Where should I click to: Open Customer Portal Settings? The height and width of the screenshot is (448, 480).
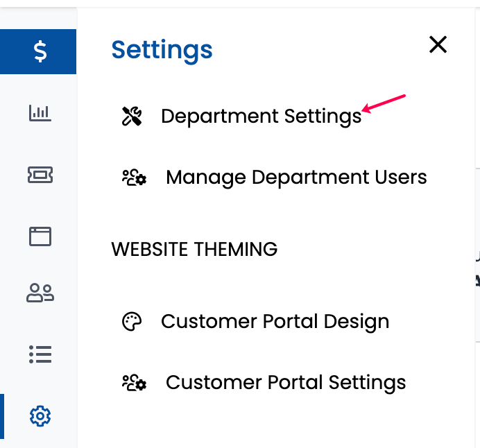[286, 383]
